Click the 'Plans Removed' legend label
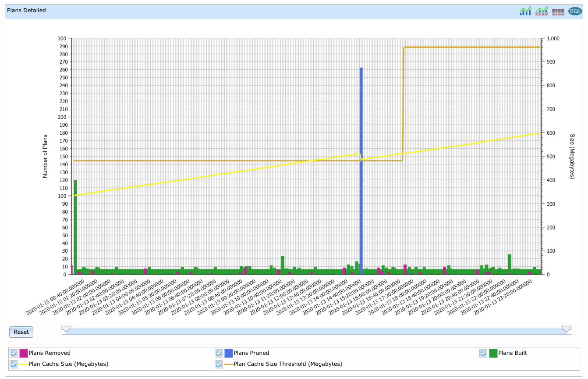Viewport: 588px width, 379px height. [x=50, y=353]
